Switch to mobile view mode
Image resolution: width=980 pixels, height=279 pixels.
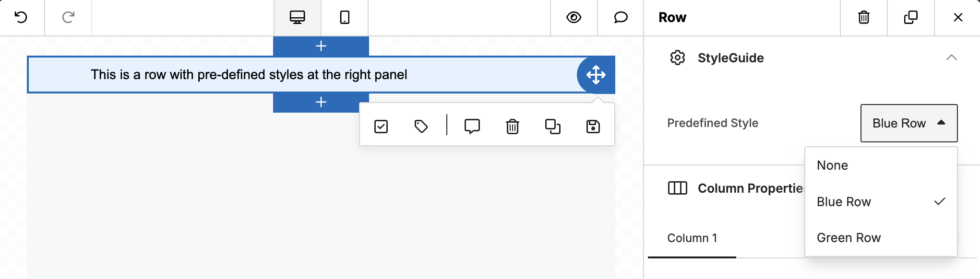click(x=345, y=18)
